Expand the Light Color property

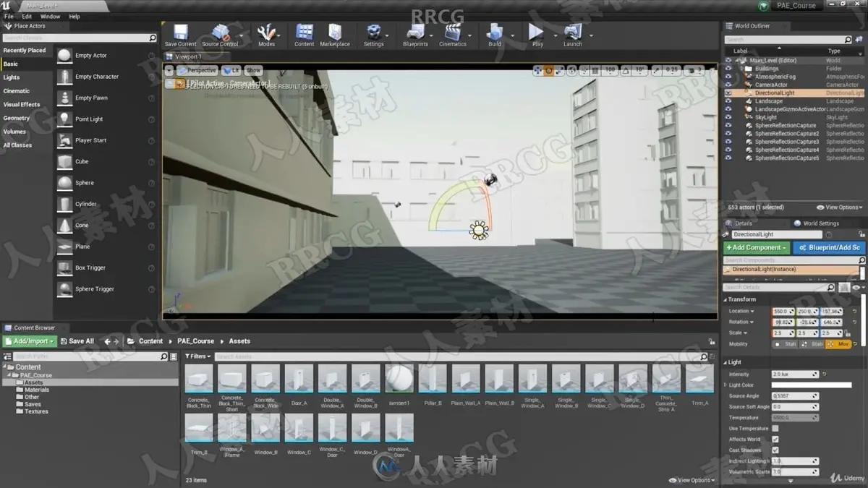726,385
